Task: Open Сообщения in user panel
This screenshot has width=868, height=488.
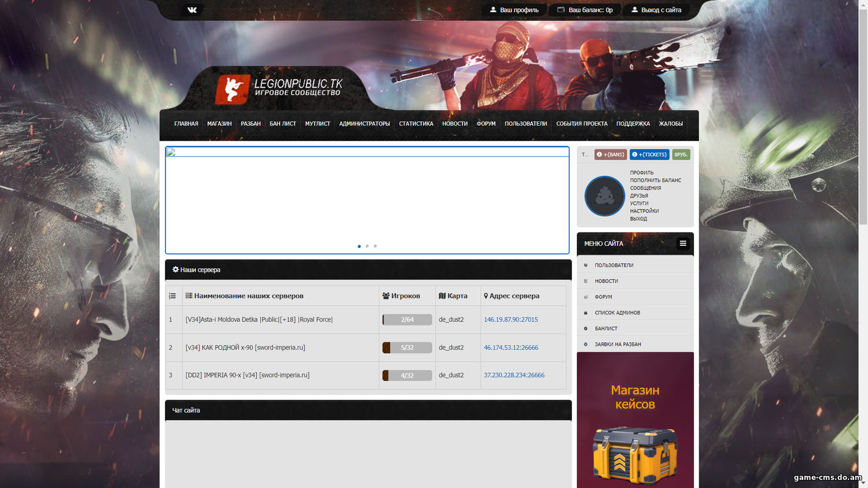Action: 645,188
